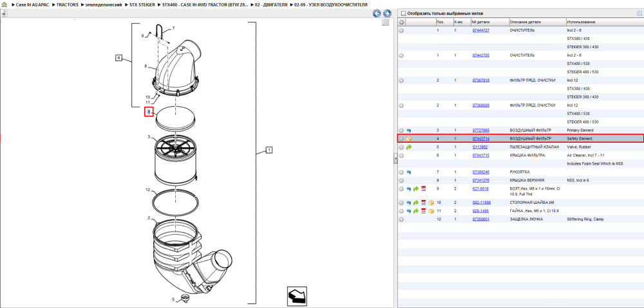Go to the home page icon
This screenshot has width=644, height=308.
(4, 5)
